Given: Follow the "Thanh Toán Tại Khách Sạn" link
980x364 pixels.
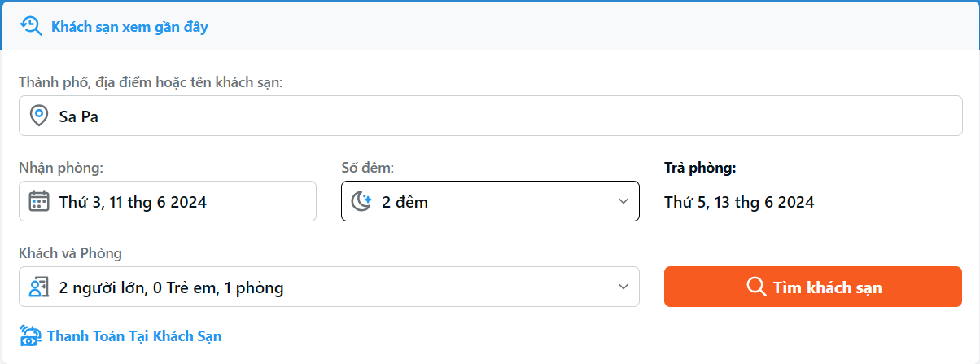Looking at the screenshot, I should coord(134,335).
